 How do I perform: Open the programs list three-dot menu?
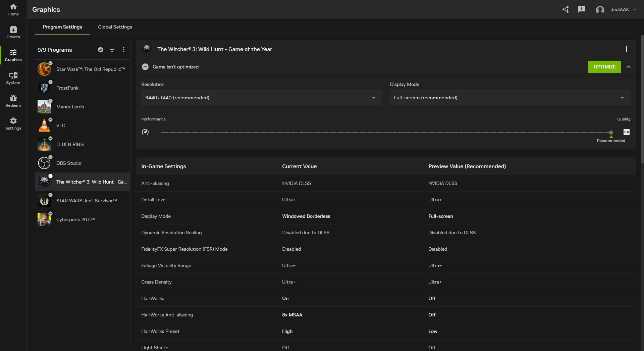(x=123, y=50)
